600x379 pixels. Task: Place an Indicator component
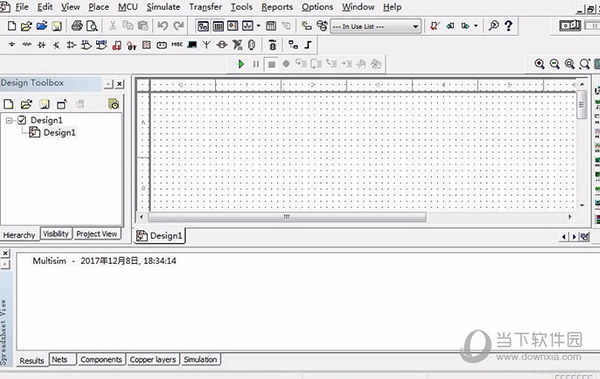147,45
